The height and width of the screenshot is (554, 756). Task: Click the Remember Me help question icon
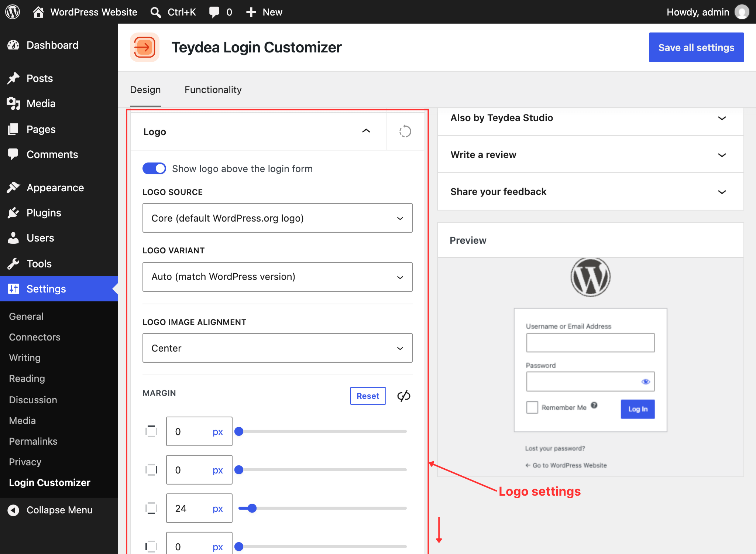tap(594, 405)
